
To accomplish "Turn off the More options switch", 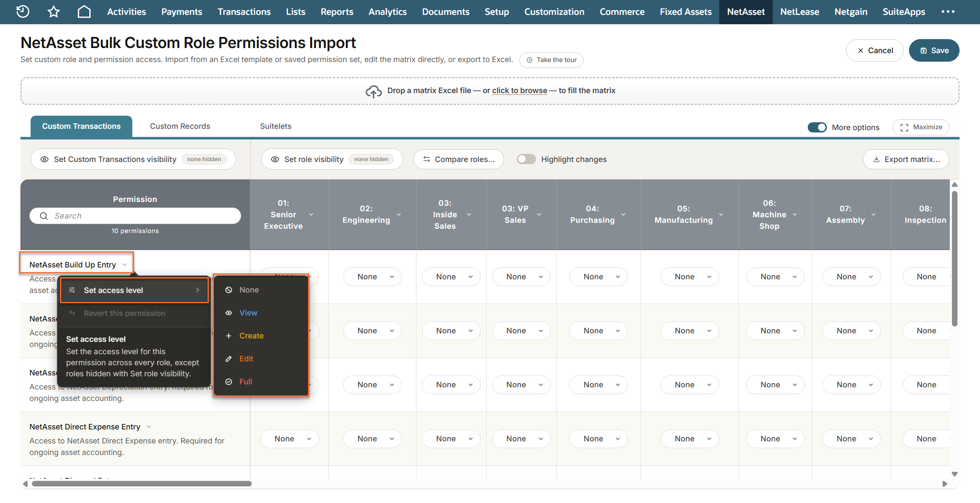I will pos(817,127).
